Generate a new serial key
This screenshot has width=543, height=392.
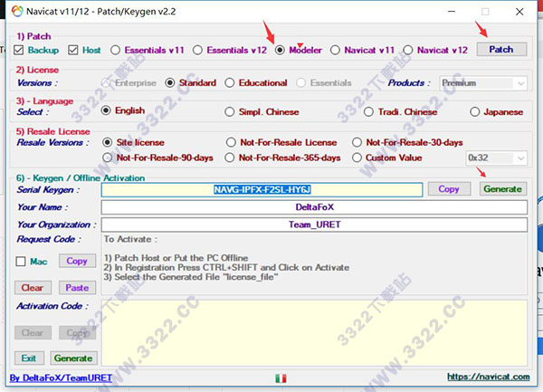[503, 189]
